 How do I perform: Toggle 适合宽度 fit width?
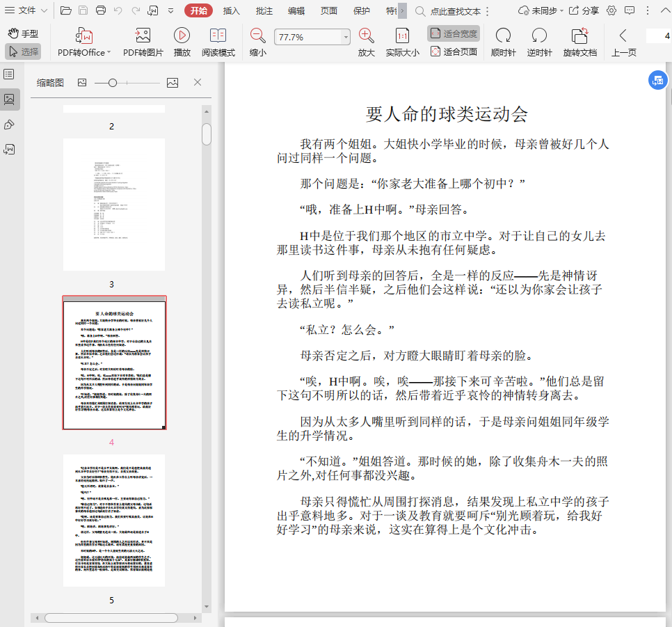click(454, 33)
